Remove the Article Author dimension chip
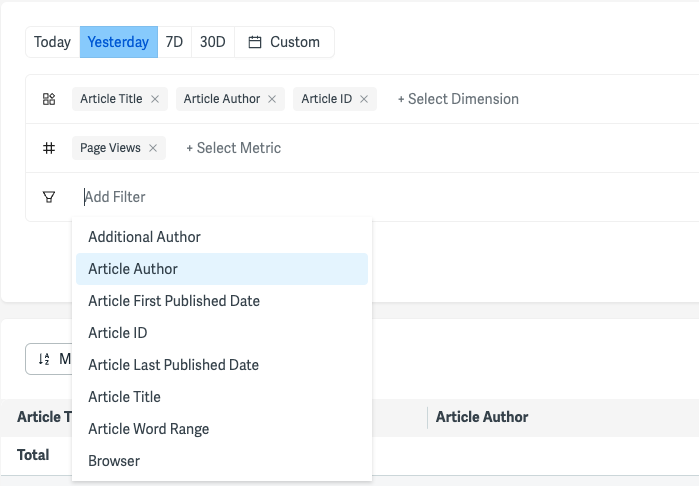 pos(272,99)
